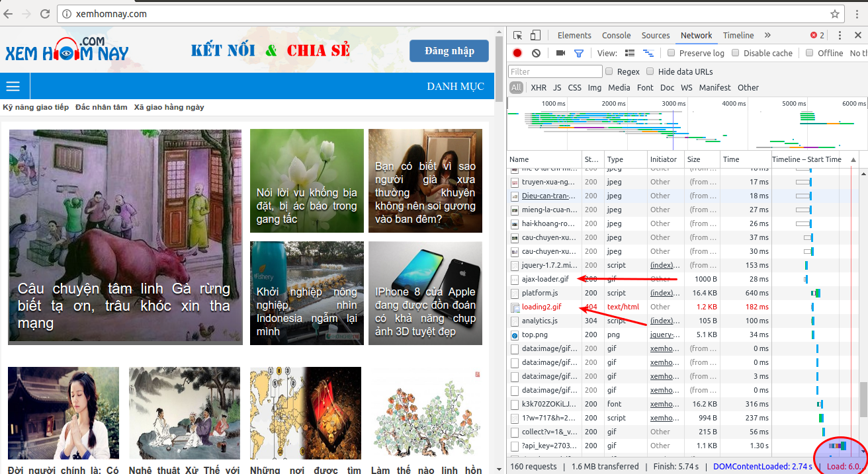Screen dimensions: 868x474
Task: Click the Xem Hom Nay site logo
Action: [x=67, y=50]
